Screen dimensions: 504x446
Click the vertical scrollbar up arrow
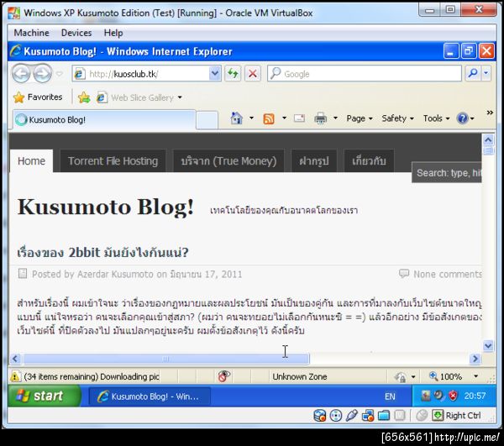pos(488,139)
